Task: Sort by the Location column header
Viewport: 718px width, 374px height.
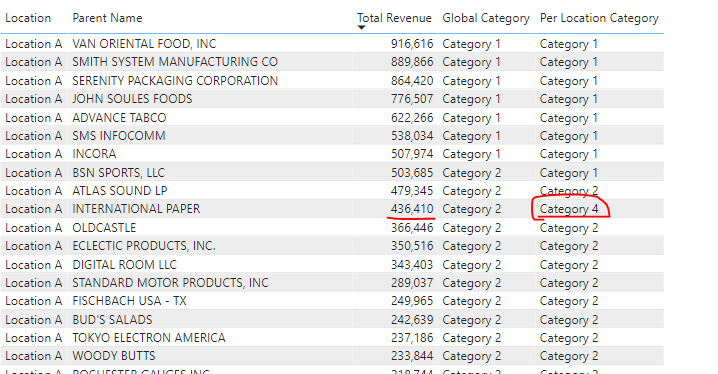Action: tap(28, 18)
